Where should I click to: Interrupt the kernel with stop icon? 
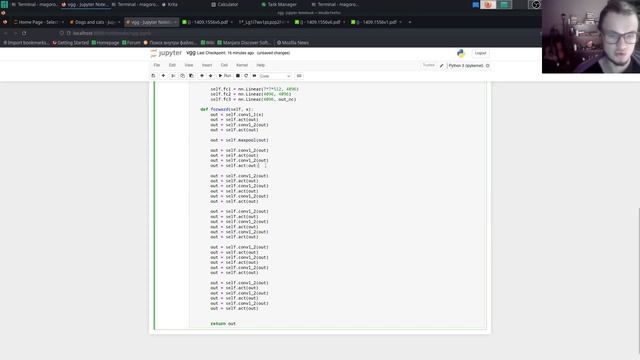(238, 76)
